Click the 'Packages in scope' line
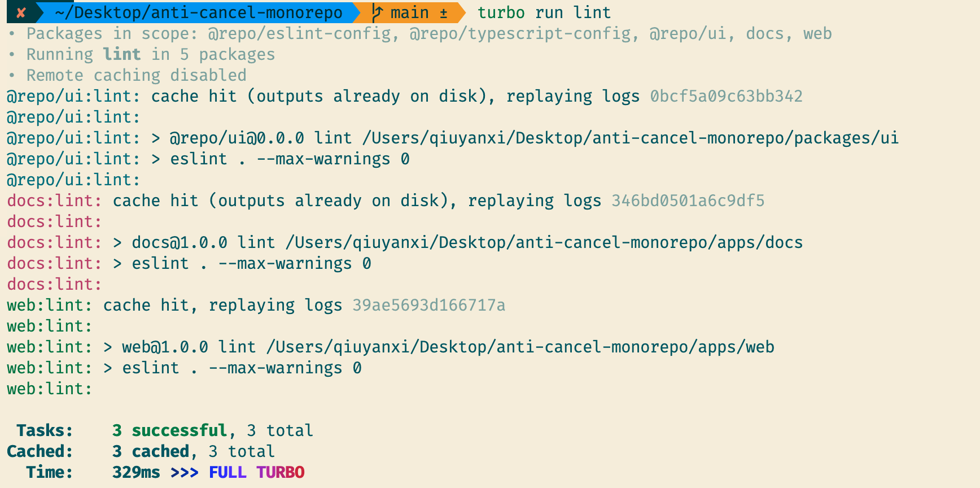 pyautogui.click(x=420, y=34)
